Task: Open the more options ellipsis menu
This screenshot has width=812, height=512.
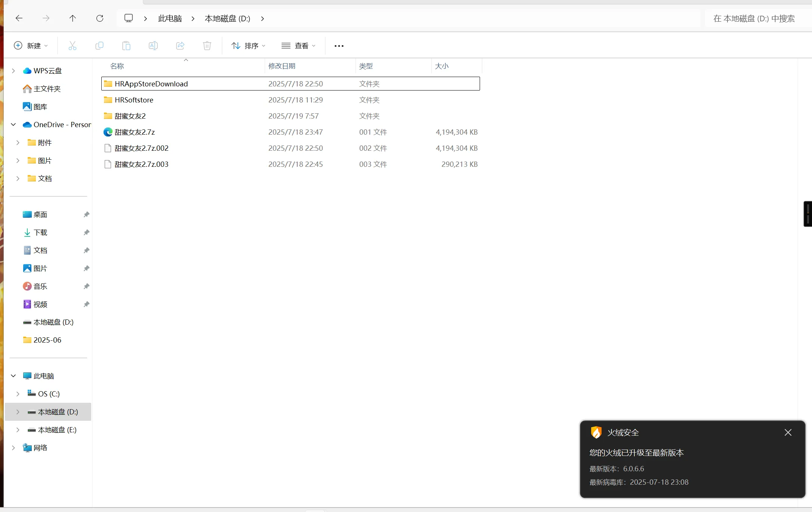Action: point(339,46)
